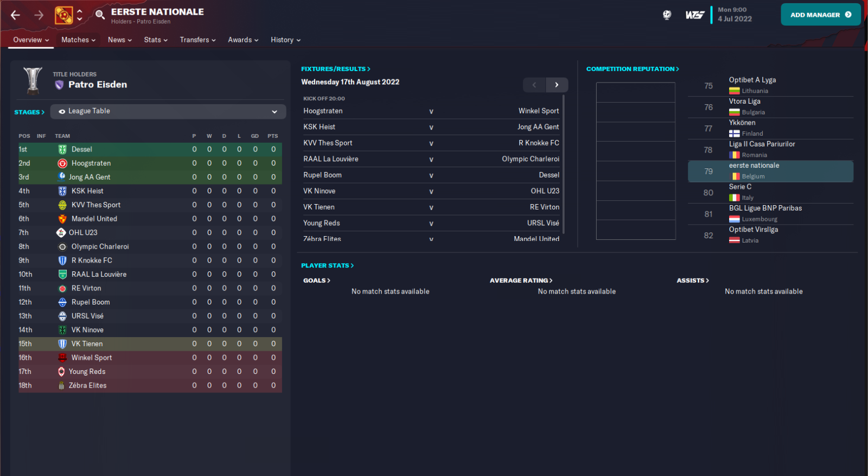Open the STAGES link

pos(29,112)
